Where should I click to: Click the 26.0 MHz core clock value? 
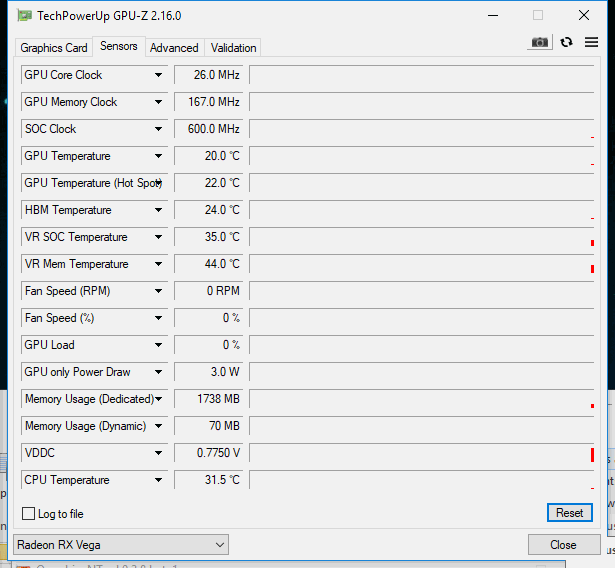(209, 75)
